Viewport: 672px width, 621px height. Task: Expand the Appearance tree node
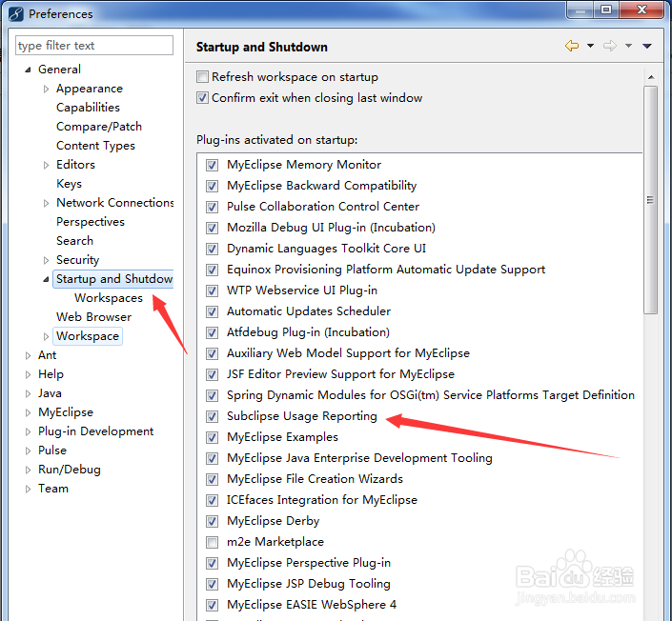46,89
